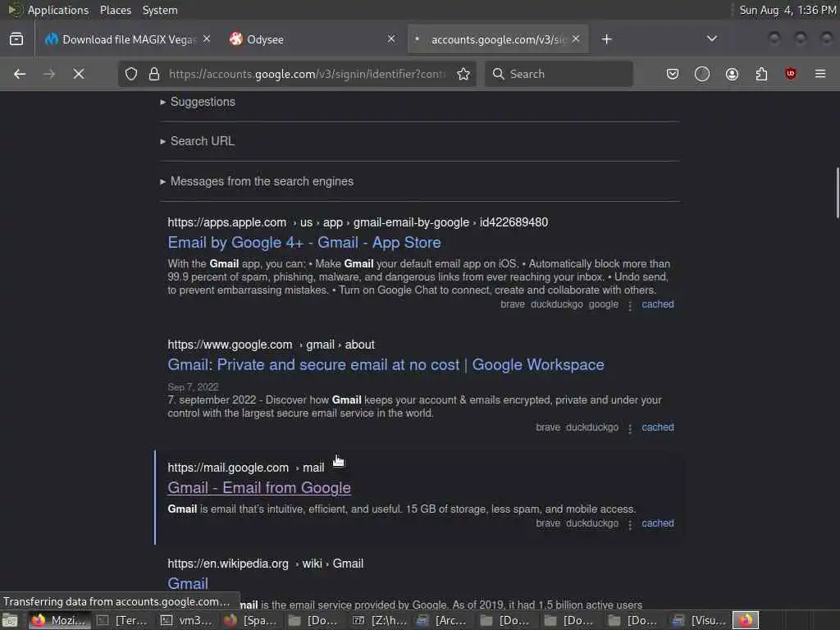Open the uBlock Origin extension icon

(791, 74)
